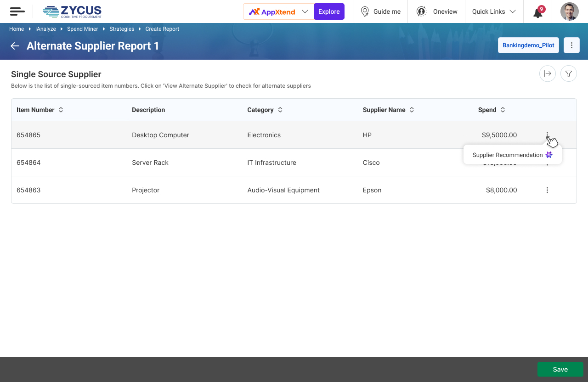Click the Zycus logo
The image size is (588, 382).
(72, 11)
